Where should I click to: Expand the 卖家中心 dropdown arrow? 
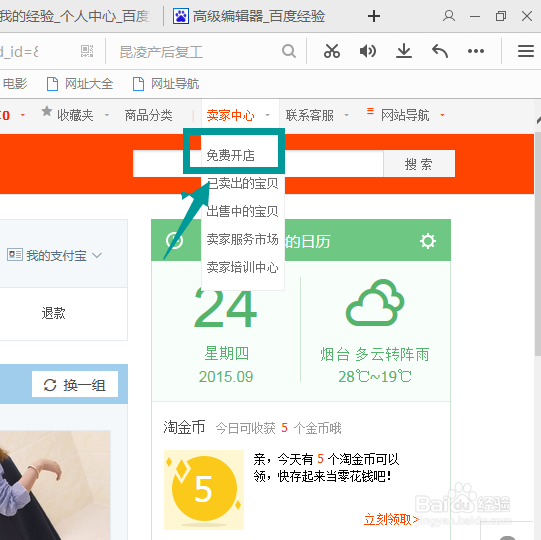(267, 115)
